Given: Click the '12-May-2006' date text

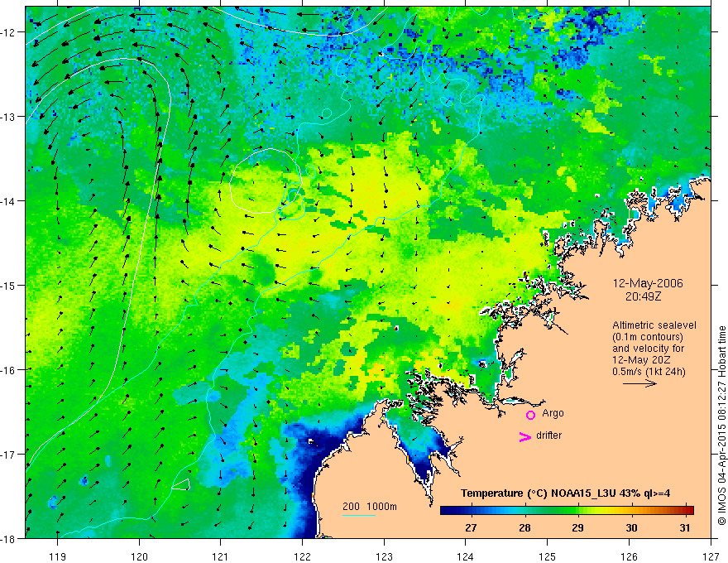Looking at the screenshot, I should (x=648, y=283).
